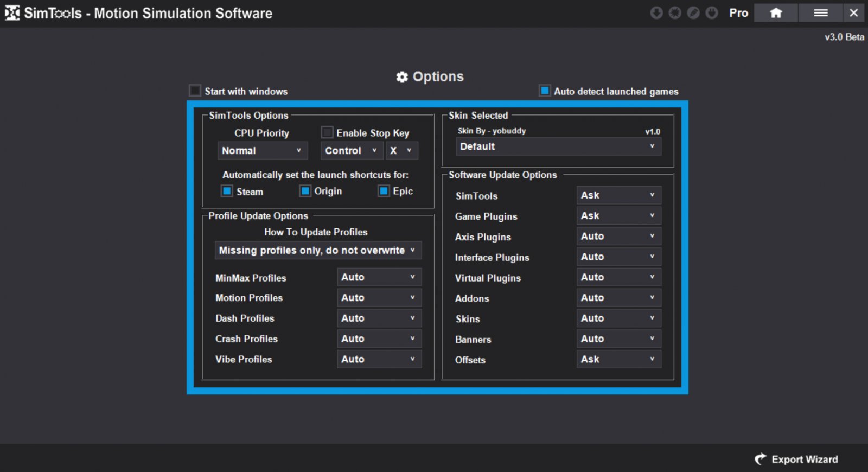Enable Start with windows checkbox

click(195, 91)
